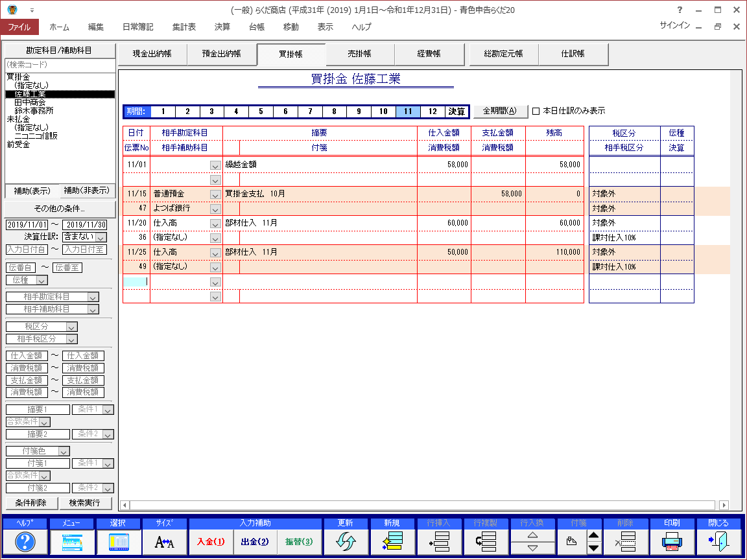The width and height of the screenshot is (747, 560).
Task: Open the 伝種 filter dropdown
Action: [x=42, y=281]
